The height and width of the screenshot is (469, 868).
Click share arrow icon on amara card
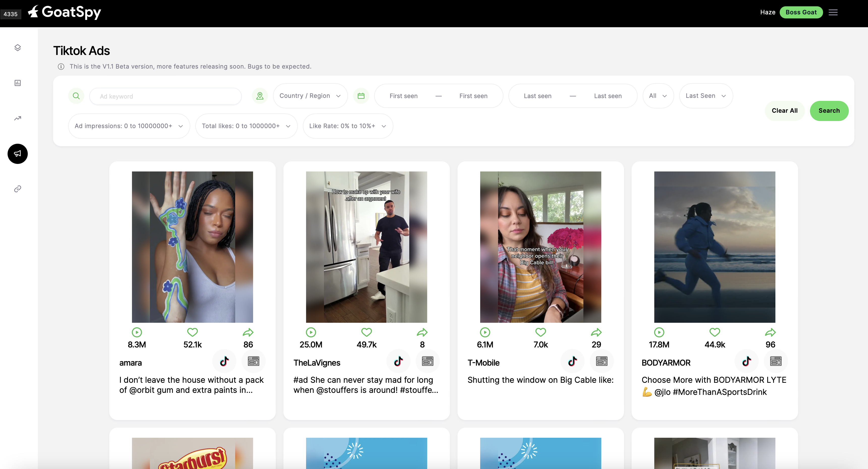point(248,332)
